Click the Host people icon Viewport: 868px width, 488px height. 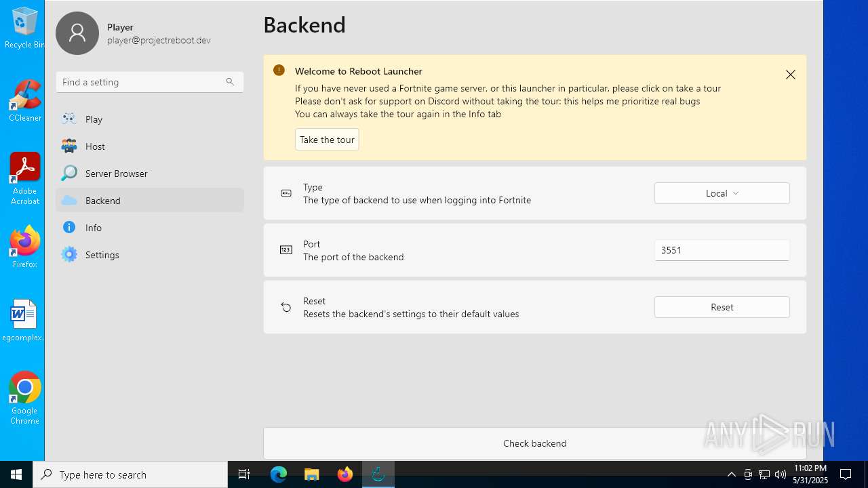tap(69, 146)
